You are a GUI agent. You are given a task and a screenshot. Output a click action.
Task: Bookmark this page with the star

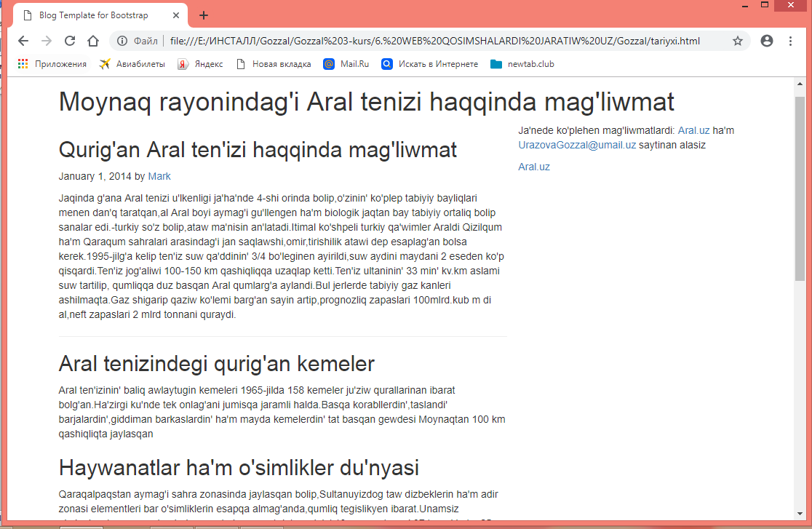(x=738, y=41)
